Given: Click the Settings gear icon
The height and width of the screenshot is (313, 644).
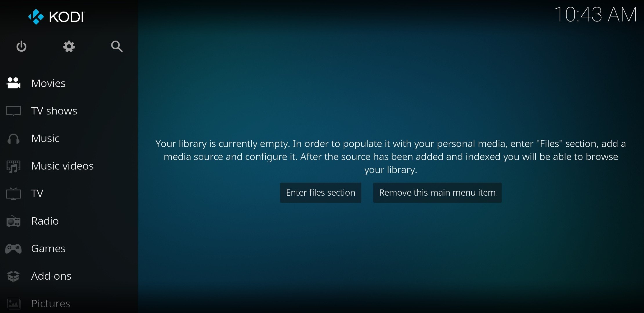Looking at the screenshot, I should 68,46.
